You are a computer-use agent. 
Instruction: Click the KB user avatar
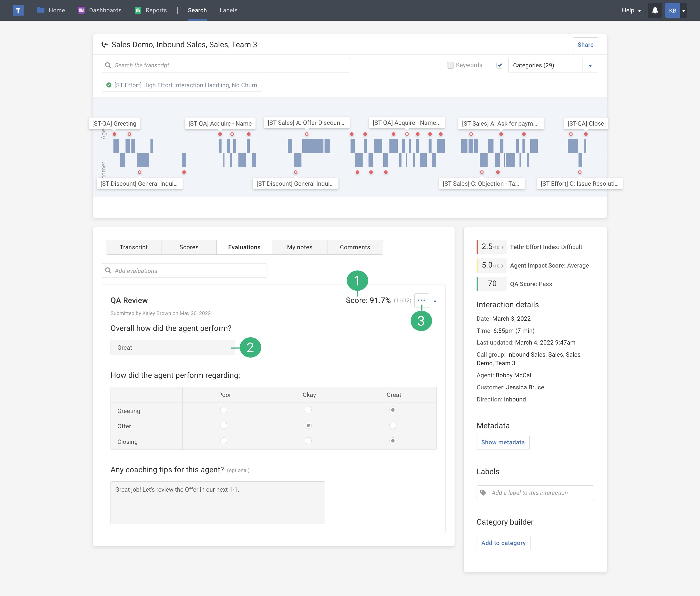pyautogui.click(x=672, y=10)
